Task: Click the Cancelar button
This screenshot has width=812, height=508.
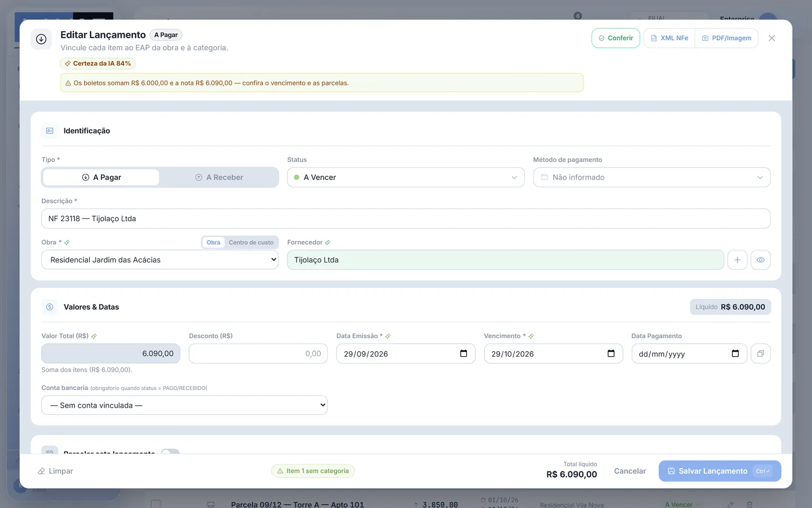Action: point(630,471)
